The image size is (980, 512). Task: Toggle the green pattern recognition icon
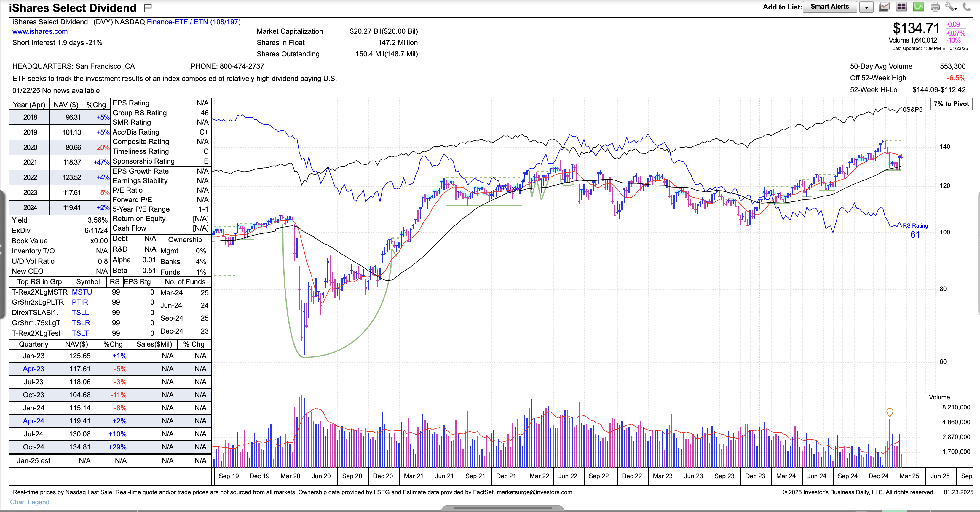918,7
